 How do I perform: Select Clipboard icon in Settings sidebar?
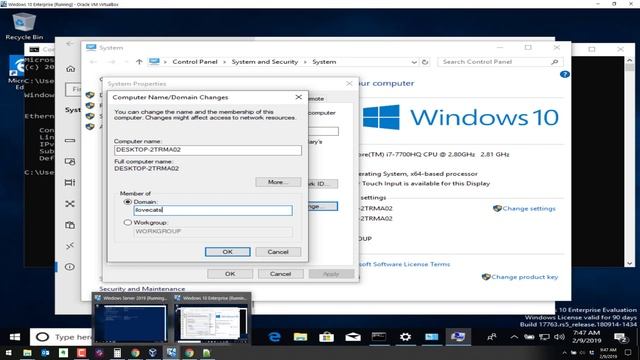(70, 224)
